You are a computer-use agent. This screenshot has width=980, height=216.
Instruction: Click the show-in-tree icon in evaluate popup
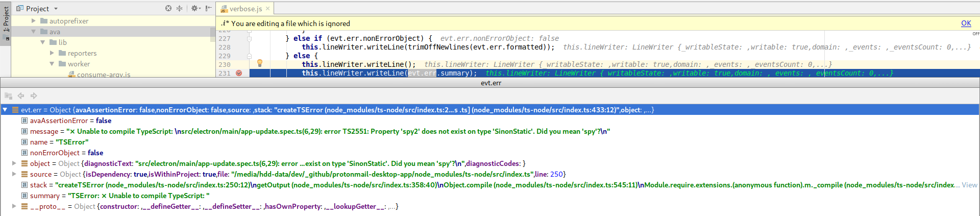(x=8, y=95)
